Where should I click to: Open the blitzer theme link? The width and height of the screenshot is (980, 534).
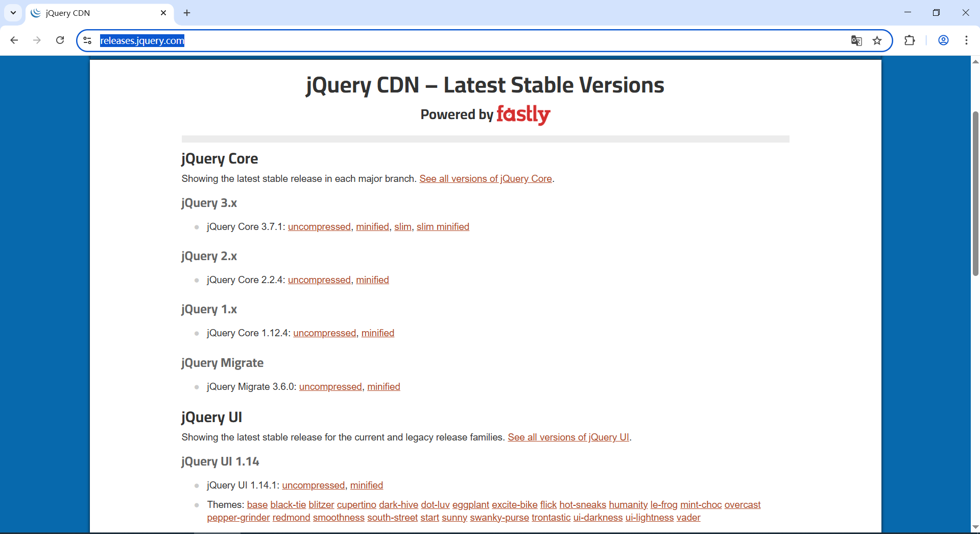[x=321, y=505]
